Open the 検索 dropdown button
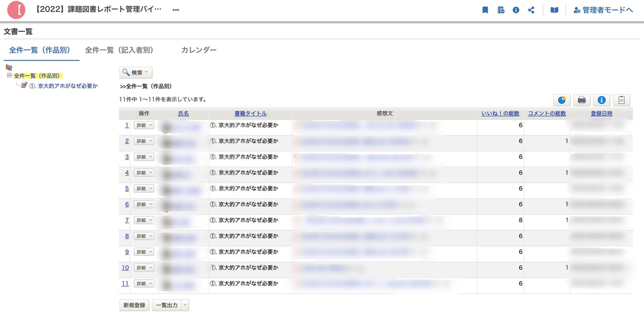 [x=136, y=72]
